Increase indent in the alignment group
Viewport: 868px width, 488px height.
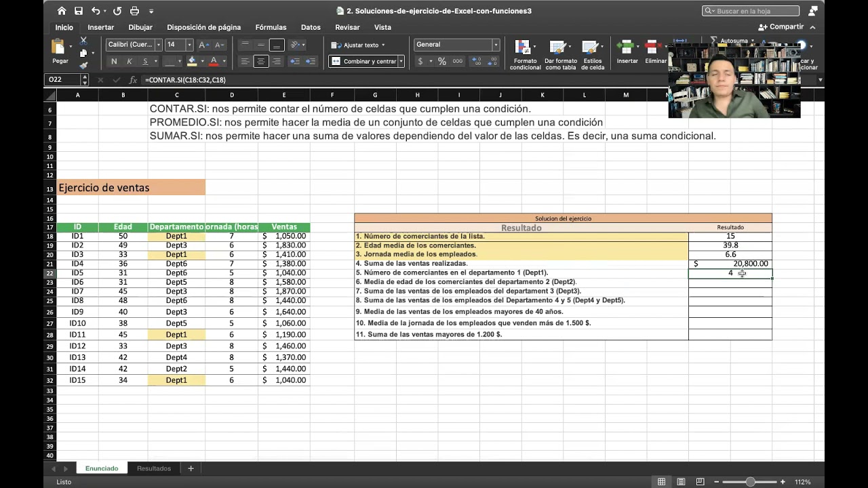tap(310, 61)
